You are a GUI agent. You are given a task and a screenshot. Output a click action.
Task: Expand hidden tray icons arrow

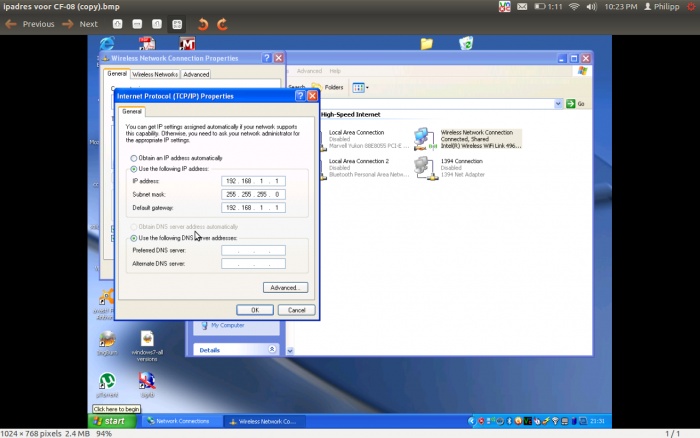point(471,421)
